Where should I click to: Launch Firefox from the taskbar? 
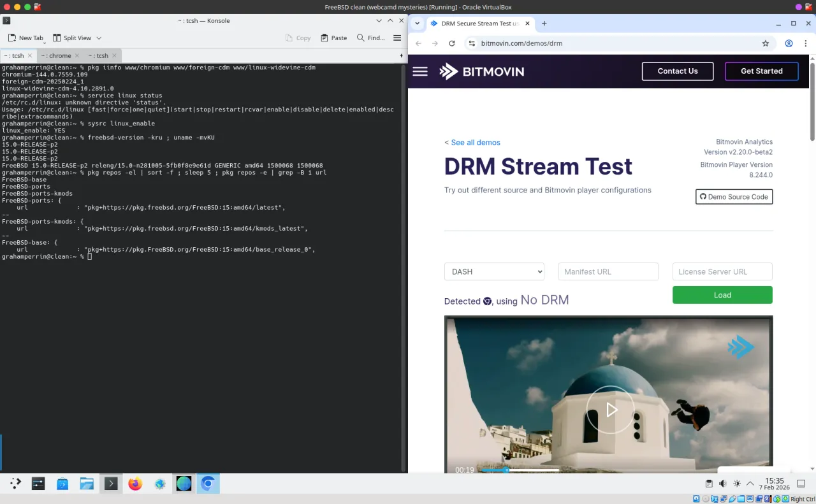pyautogui.click(x=135, y=484)
